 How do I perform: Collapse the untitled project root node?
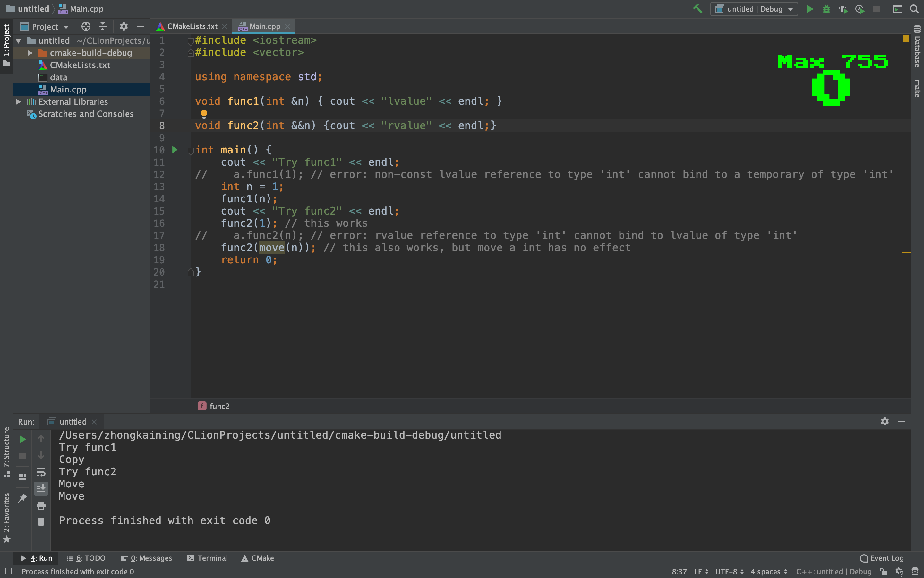point(18,40)
